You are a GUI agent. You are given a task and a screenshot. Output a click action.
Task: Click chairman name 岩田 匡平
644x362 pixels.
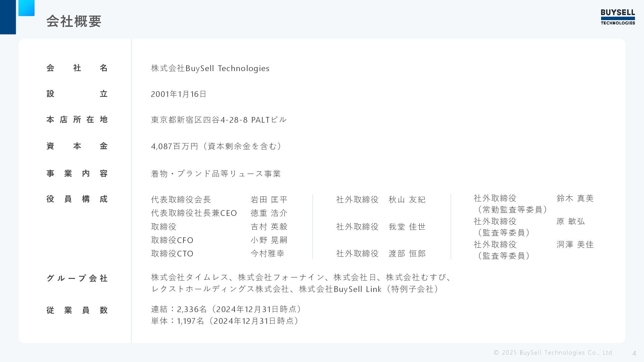point(269,200)
